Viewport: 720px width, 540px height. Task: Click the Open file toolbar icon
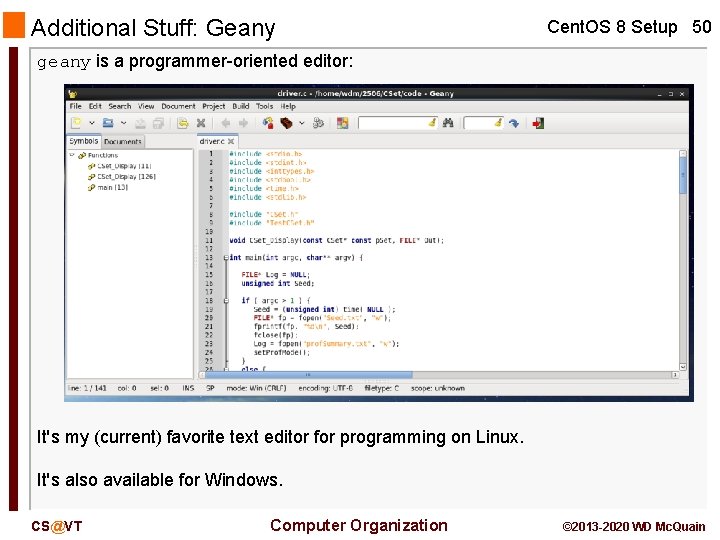(x=108, y=123)
